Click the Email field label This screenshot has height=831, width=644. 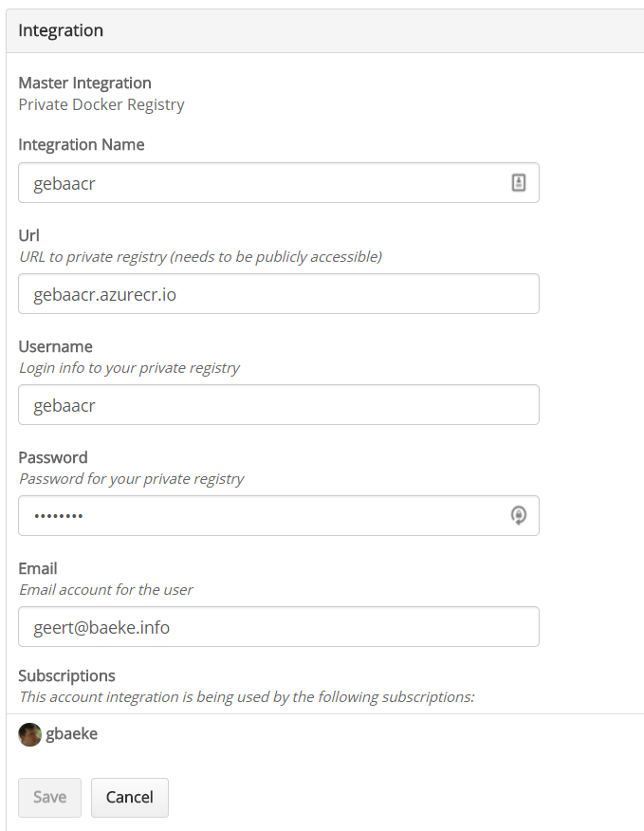point(38,568)
